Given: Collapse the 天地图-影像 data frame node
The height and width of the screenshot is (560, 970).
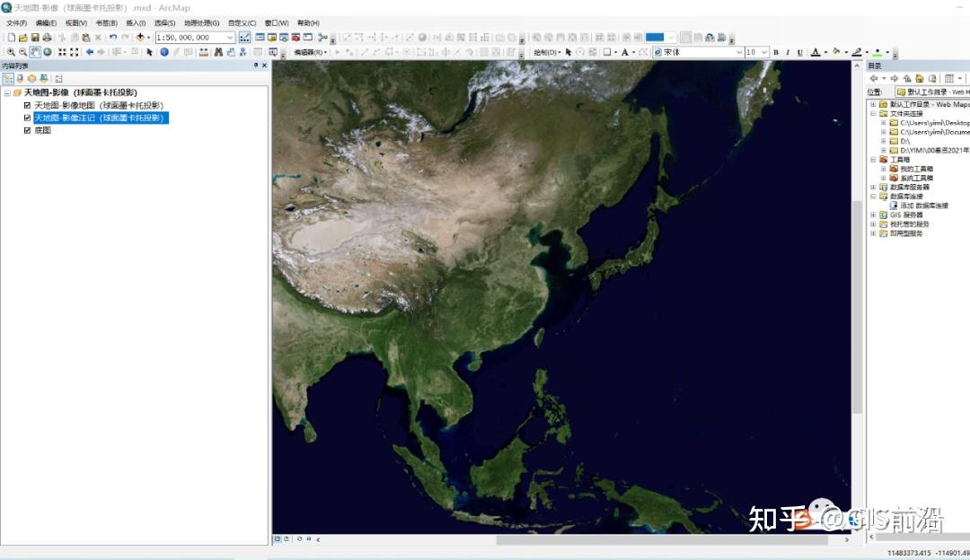Looking at the screenshot, I should [7, 92].
